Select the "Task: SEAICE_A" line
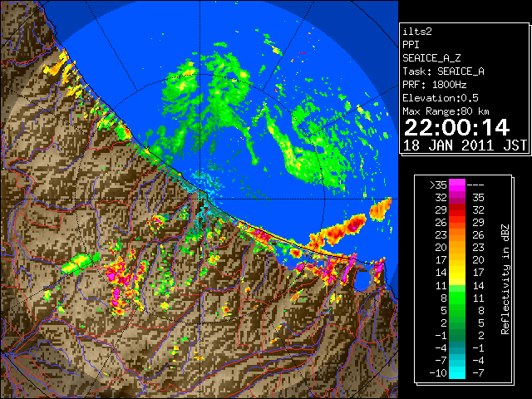Screen dimensions: 532x399 point(443,71)
